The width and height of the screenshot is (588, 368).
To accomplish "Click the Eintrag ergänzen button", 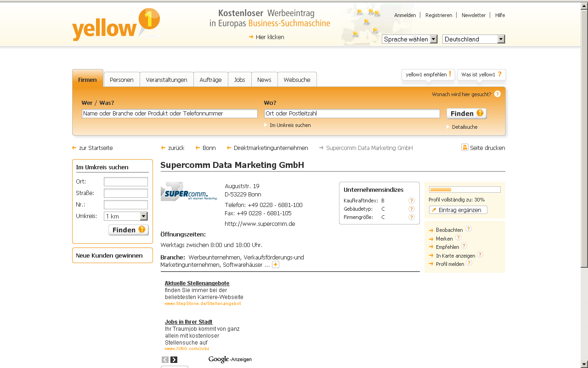I will coord(458,210).
